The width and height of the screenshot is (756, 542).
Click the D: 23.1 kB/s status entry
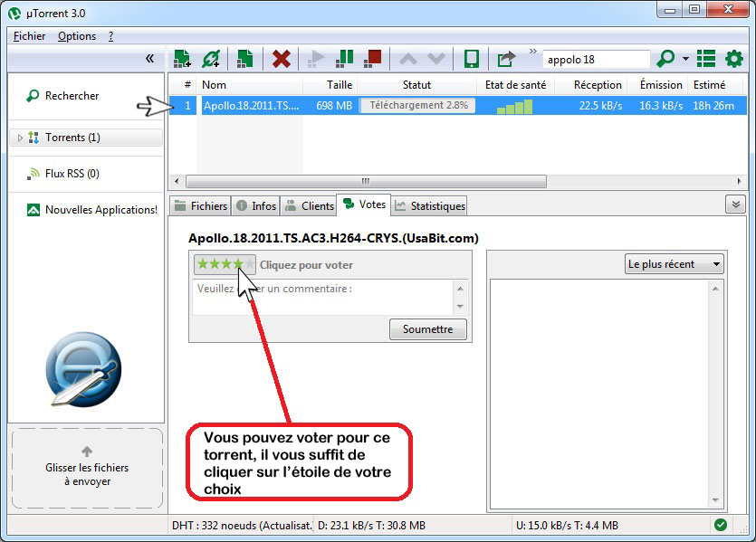[x=371, y=526]
